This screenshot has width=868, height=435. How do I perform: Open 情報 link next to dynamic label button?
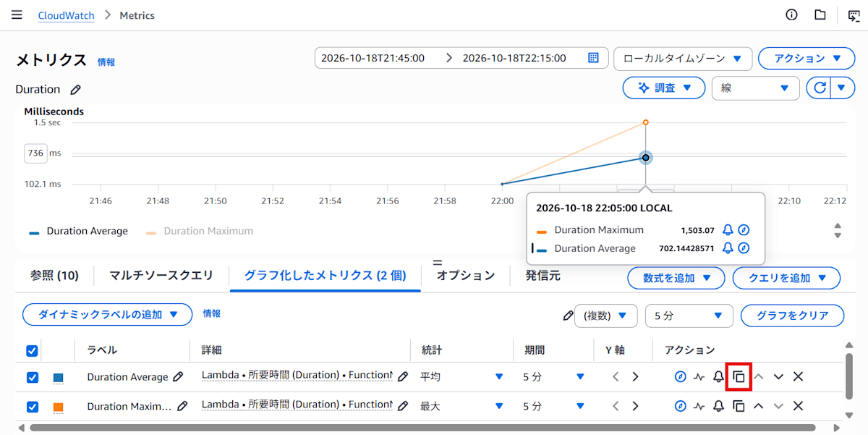tap(212, 313)
